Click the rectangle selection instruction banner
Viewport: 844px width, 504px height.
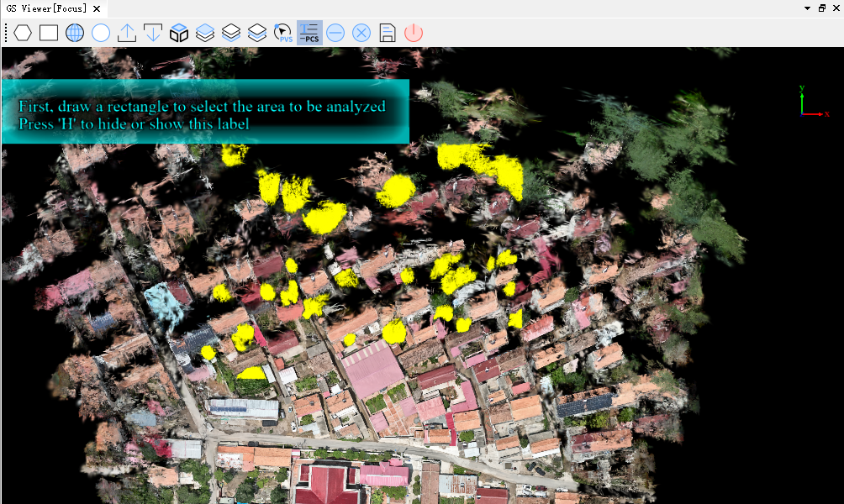click(x=204, y=111)
